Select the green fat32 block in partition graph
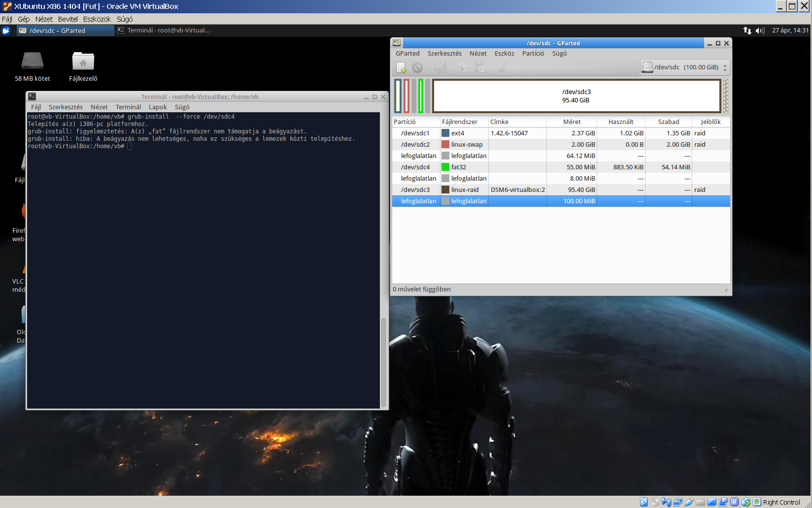 (421, 96)
